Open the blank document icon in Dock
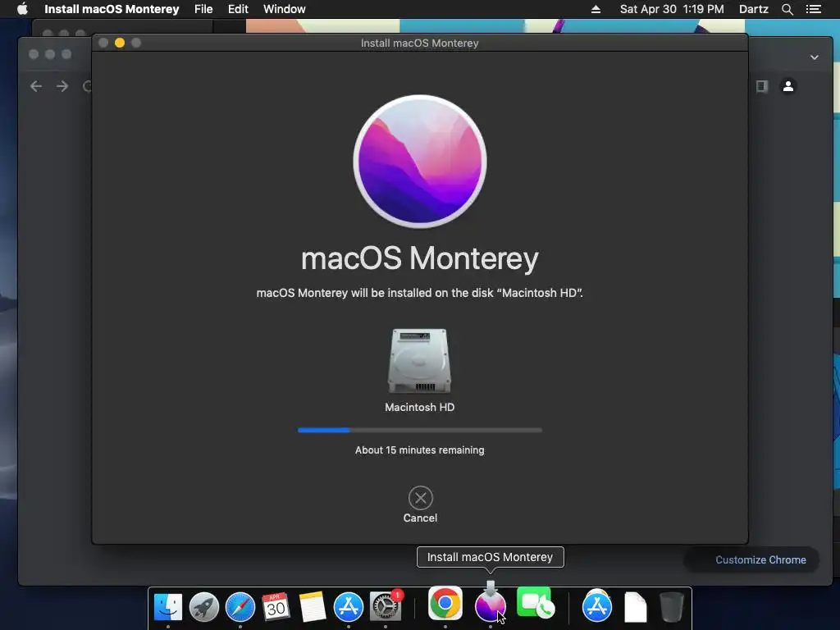The height and width of the screenshot is (630, 840). pyautogui.click(x=636, y=607)
